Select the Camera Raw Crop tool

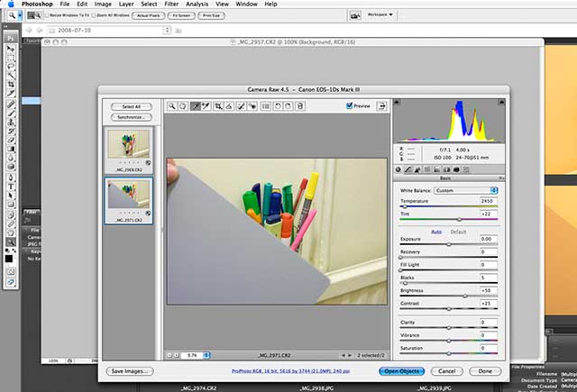click(x=218, y=106)
